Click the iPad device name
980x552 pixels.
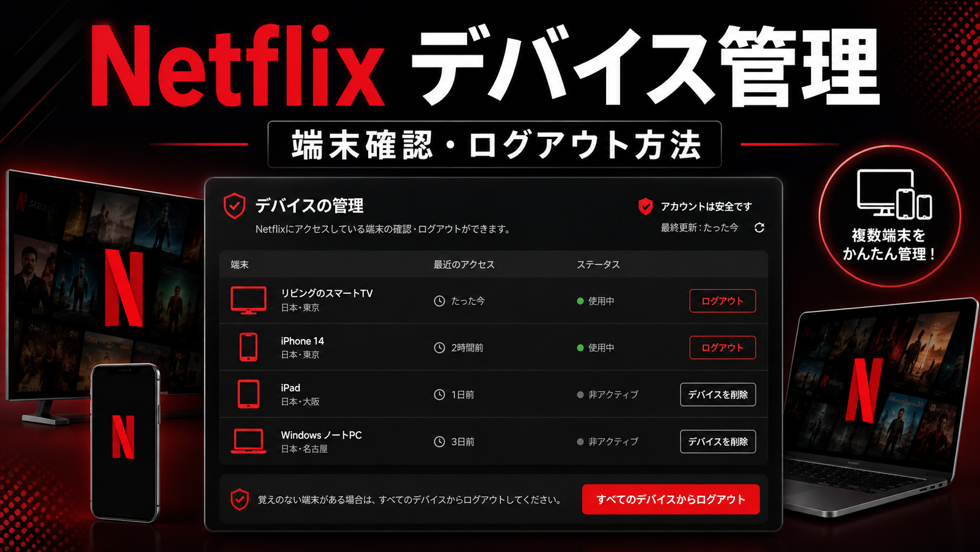pyautogui.click(x=291, y=388)
